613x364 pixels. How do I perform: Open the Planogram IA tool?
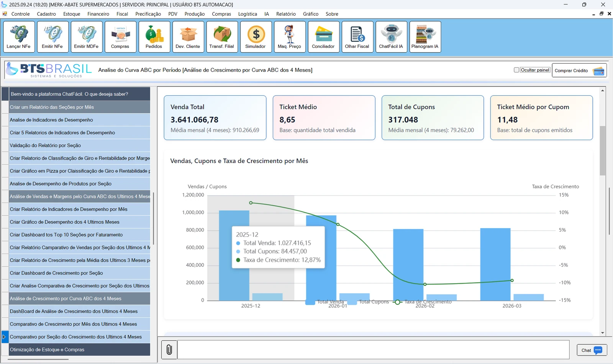[x=425, y=37]
